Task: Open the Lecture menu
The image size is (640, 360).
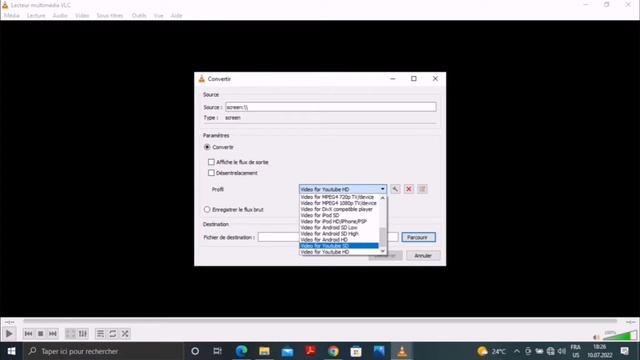Action: [x=36, y=16]
